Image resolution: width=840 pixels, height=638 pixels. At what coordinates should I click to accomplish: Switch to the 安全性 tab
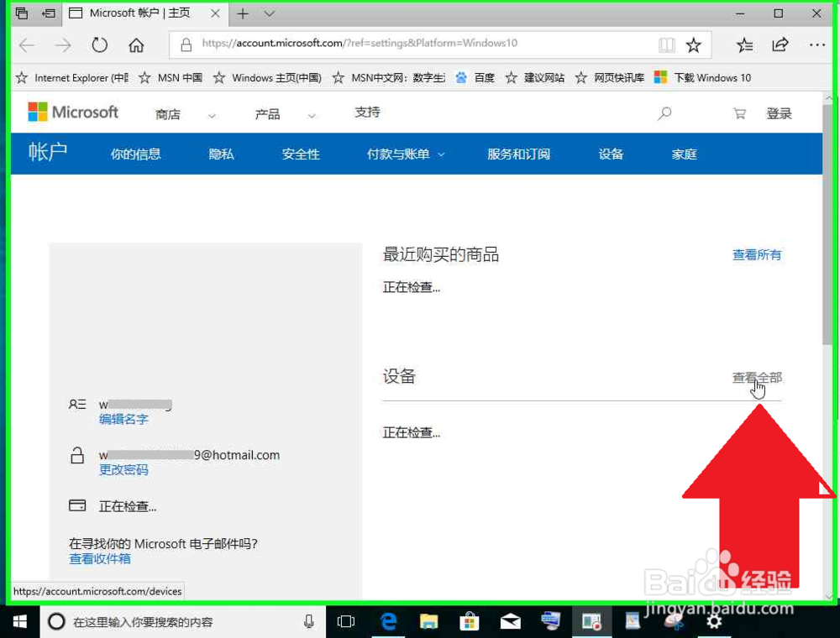(x=301, y=154)
